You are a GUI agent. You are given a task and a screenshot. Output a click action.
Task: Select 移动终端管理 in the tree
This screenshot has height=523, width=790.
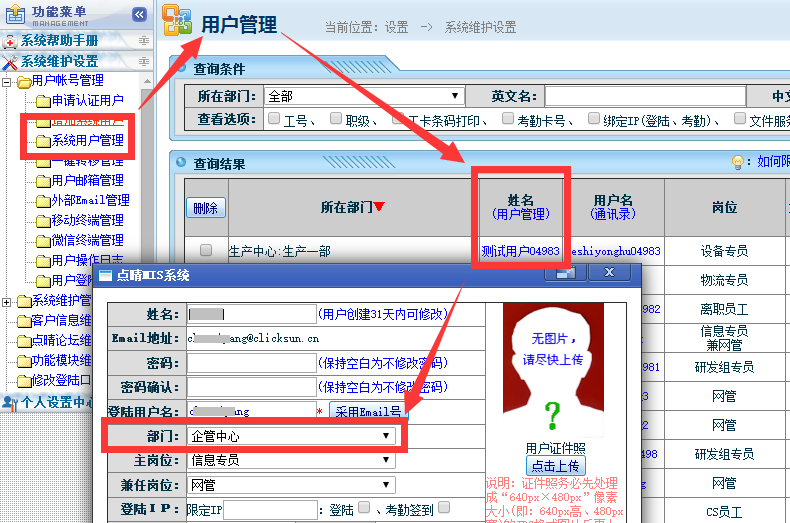87,220
